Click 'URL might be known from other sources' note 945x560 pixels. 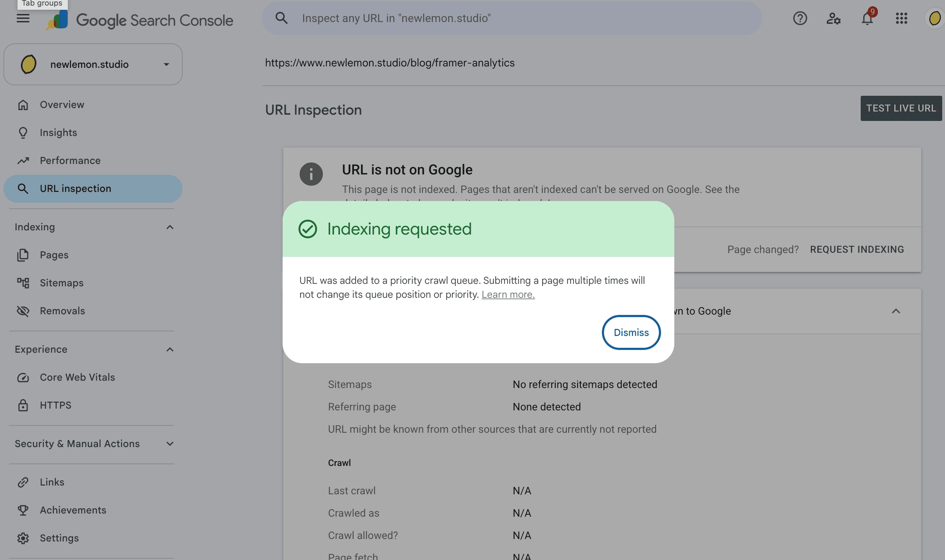click(x=492, y=429)
